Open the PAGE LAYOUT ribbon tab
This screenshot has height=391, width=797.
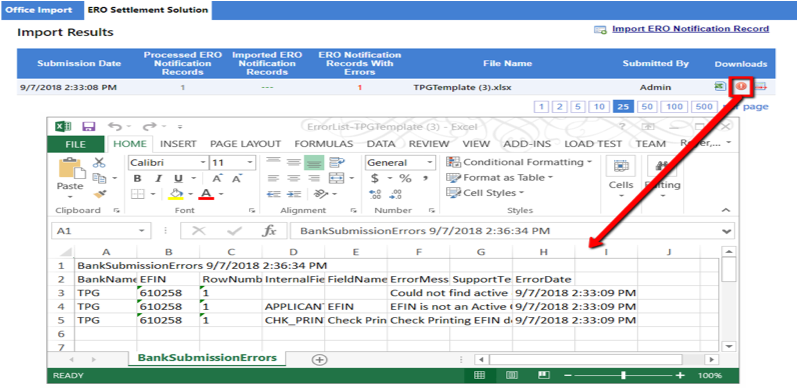[246, 144]
